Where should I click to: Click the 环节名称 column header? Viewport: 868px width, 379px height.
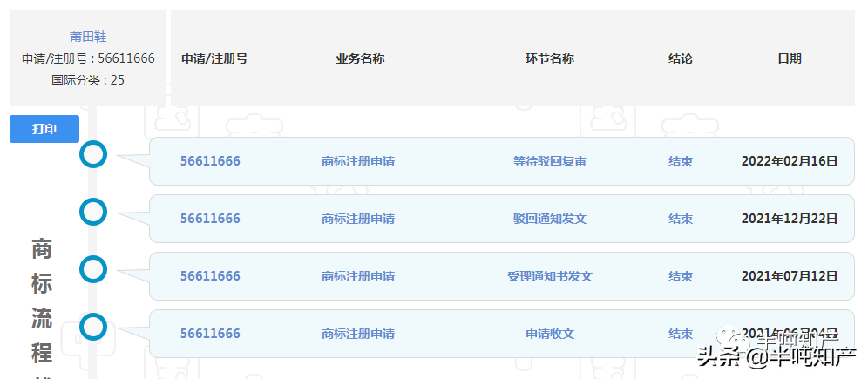[550, 58]
